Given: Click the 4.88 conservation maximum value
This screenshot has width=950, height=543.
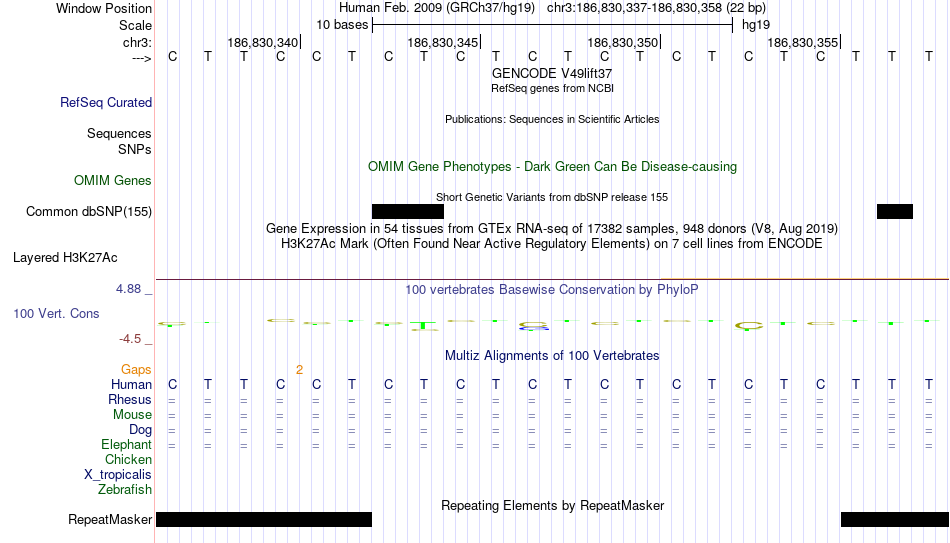Looking at the screenshot, I should (128, 289).
